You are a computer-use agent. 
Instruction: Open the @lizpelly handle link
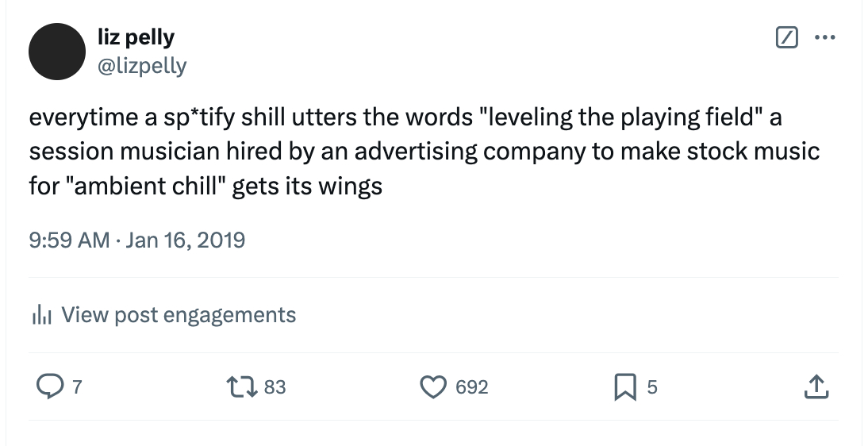[141, 65]
